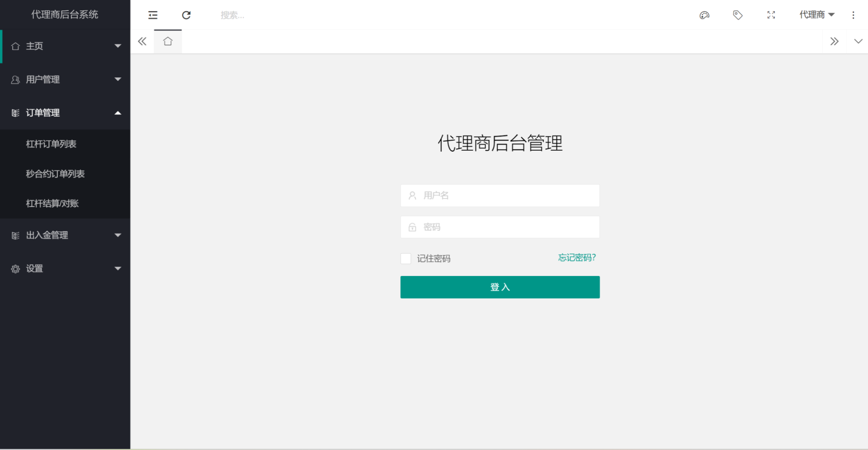The height and width of the screenshot is (450, 868).
Task: Enter fullscreen using expand icon
Action: (x=771, y=15)
